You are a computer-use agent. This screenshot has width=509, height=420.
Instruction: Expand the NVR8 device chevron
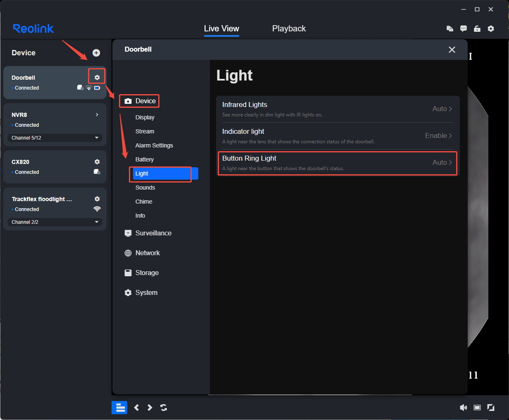pyautogui.click(x=97, y=114)
